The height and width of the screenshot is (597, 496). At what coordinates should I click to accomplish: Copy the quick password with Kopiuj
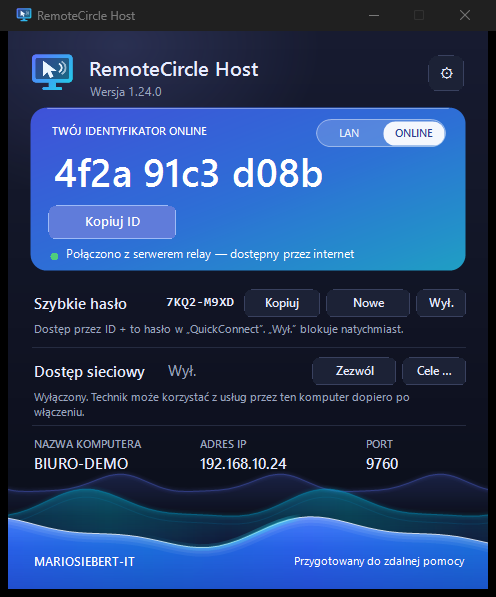(x=282, y=303)
